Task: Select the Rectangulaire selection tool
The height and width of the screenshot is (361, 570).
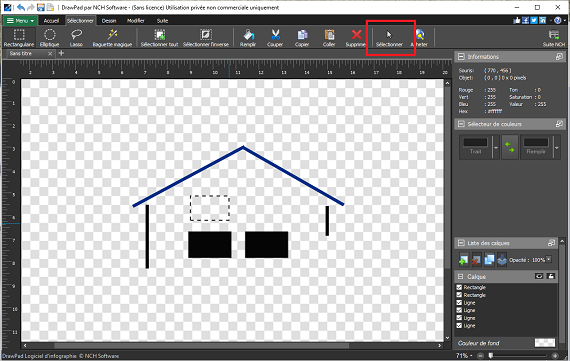Action: click(19, 38)
